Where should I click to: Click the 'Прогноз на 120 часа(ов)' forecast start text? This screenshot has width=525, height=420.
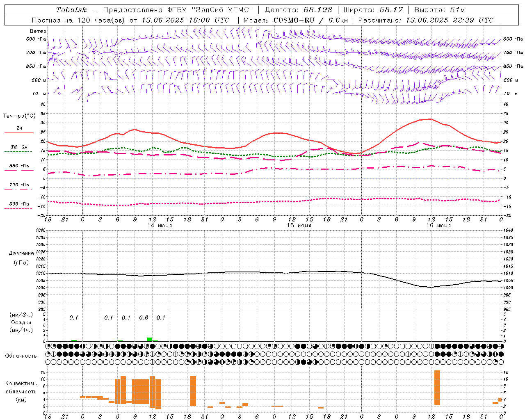coord(79,20)
